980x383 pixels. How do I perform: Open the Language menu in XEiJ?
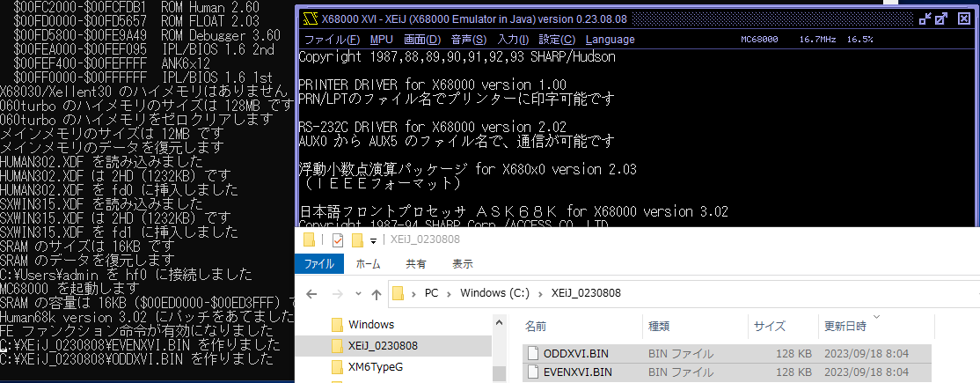pos(610,40)
